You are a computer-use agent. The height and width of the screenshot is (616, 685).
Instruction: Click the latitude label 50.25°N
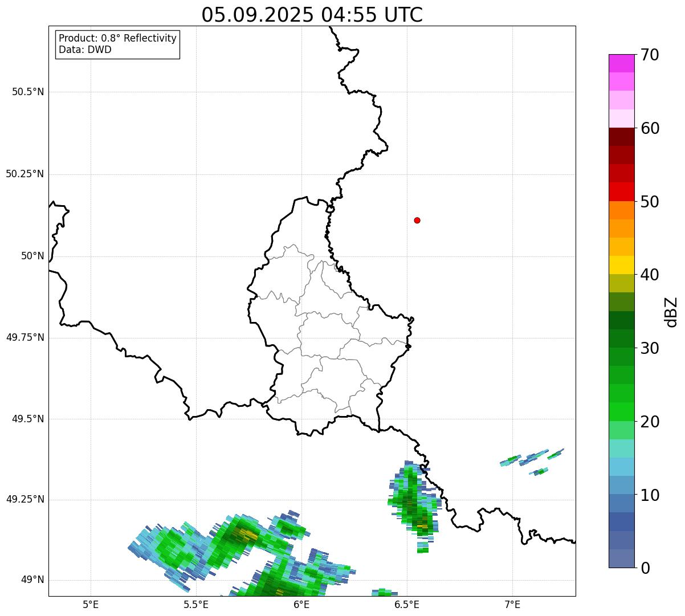pos(25,174)
